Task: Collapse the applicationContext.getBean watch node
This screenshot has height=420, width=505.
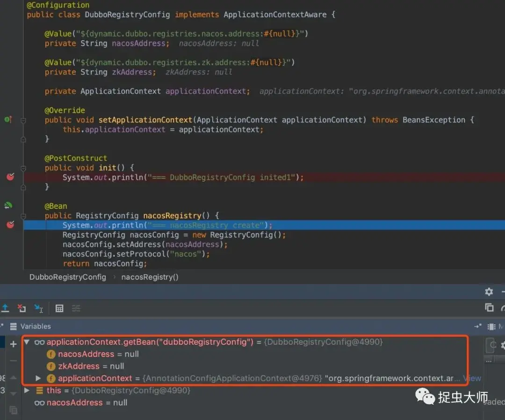Action: [x=27, y=342]
